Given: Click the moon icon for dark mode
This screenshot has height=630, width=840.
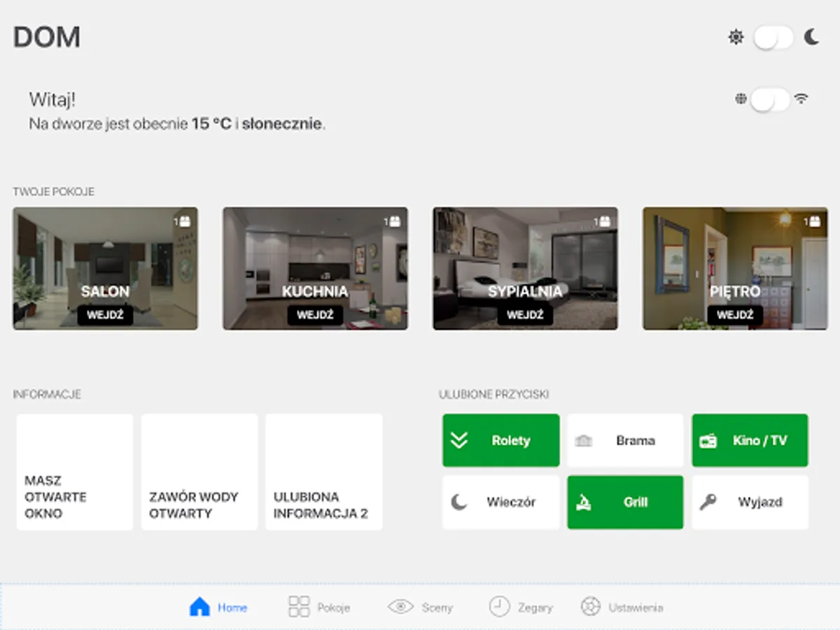Looking at the screenshot, I should pos(812,37).
